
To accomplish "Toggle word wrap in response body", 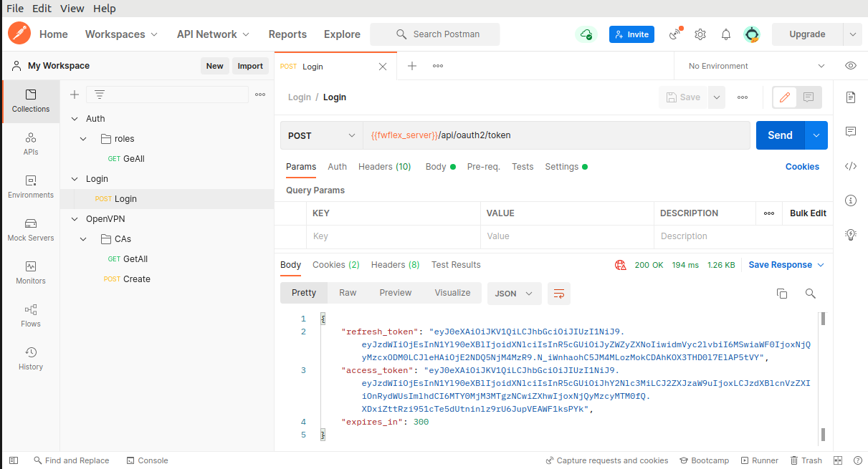I will (559, 294).
